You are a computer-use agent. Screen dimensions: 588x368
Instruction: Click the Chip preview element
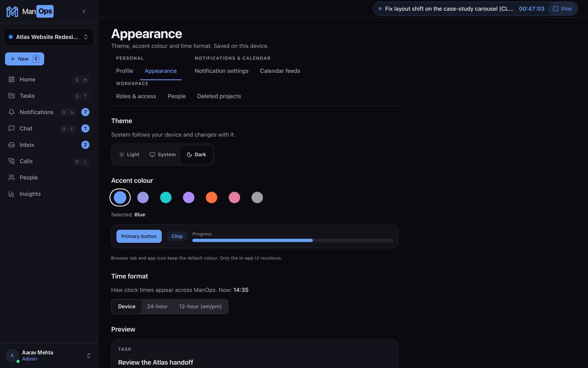pyautogui.click(x=177, y=236)
